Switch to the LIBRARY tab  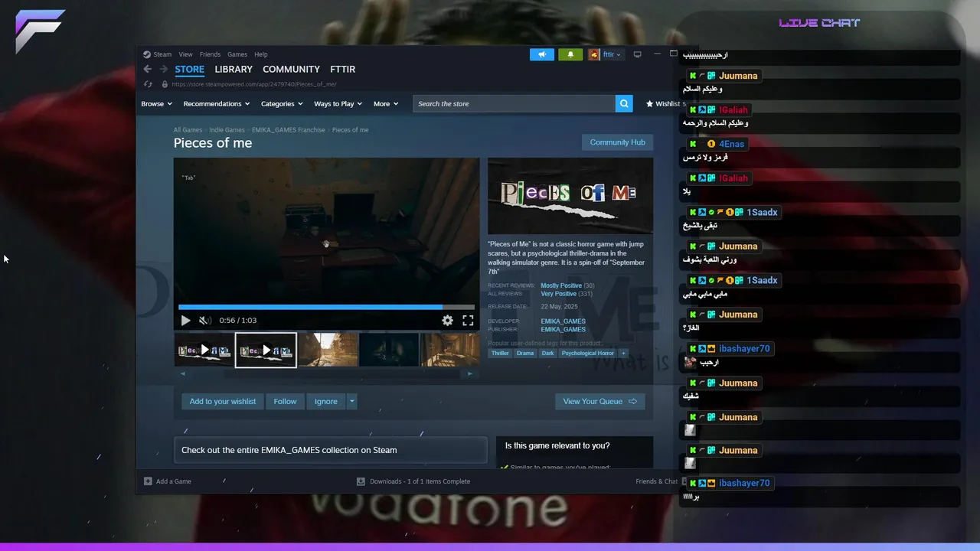point(234,69)
